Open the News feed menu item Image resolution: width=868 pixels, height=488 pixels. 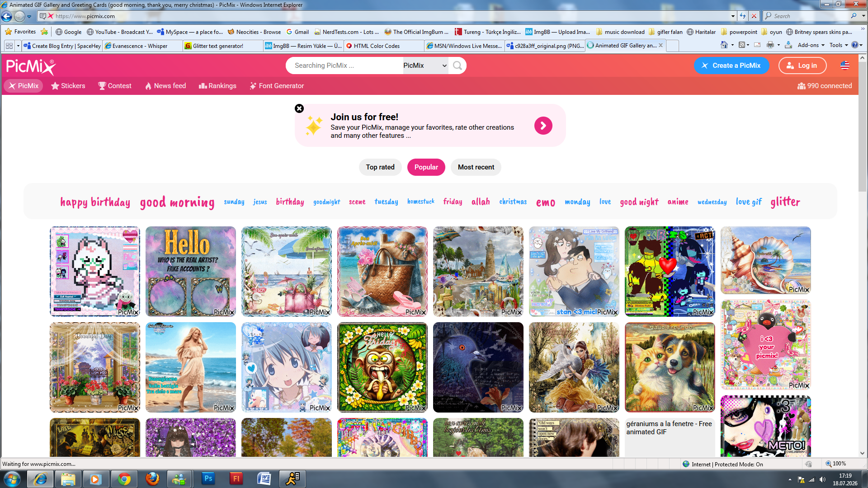tap(165, 86)
